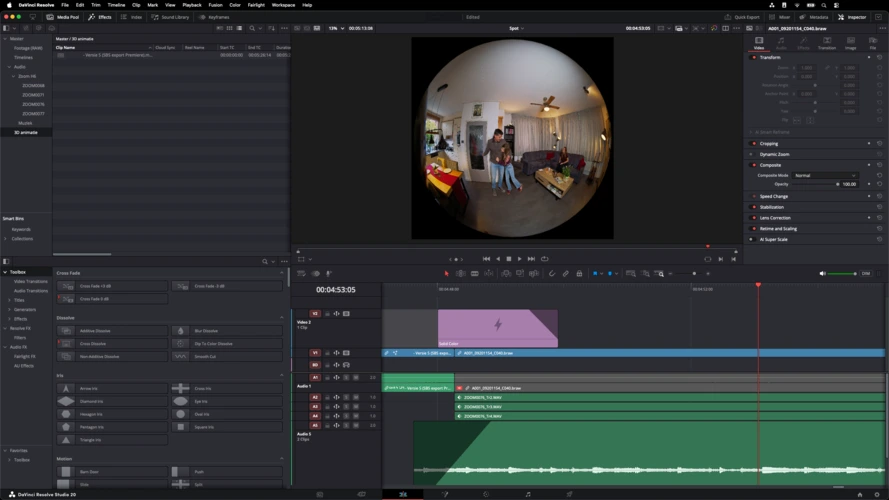
Task: Open the Workspace menu
Action: [x=283, y=5]
